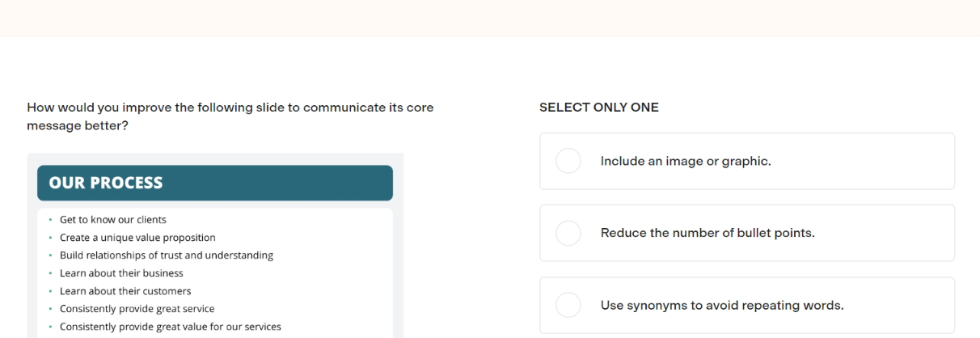Click the green dot before "Get to know our clients"
This screenshot has height=338, width=980.
tap(50, 220)
